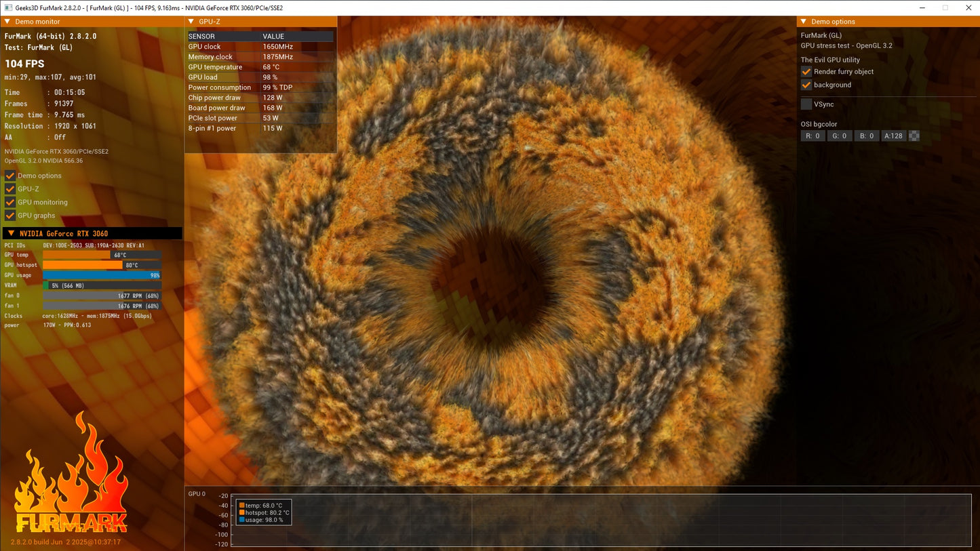Screen dimensions: 980x551
Task: Select the PCIe slot power row
Action: coord(260,118)
